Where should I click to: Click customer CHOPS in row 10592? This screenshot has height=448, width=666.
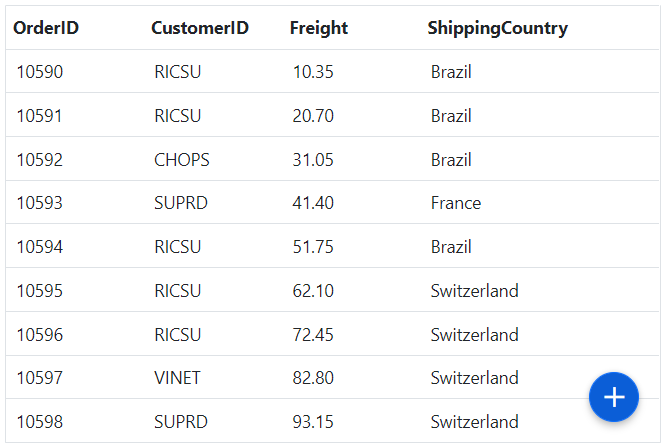pyautogui.click(x=182, y=160)
